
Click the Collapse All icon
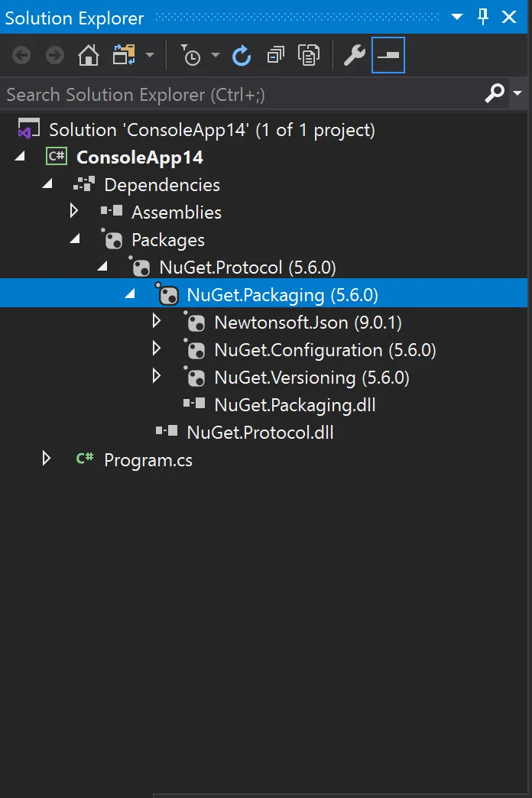(275, 56)
